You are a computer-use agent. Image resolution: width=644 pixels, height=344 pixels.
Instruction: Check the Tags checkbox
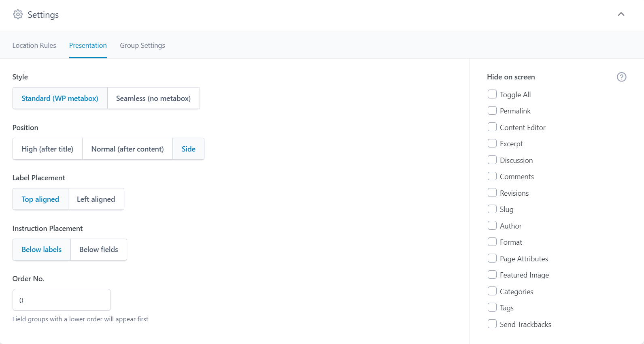coord(492,307)
